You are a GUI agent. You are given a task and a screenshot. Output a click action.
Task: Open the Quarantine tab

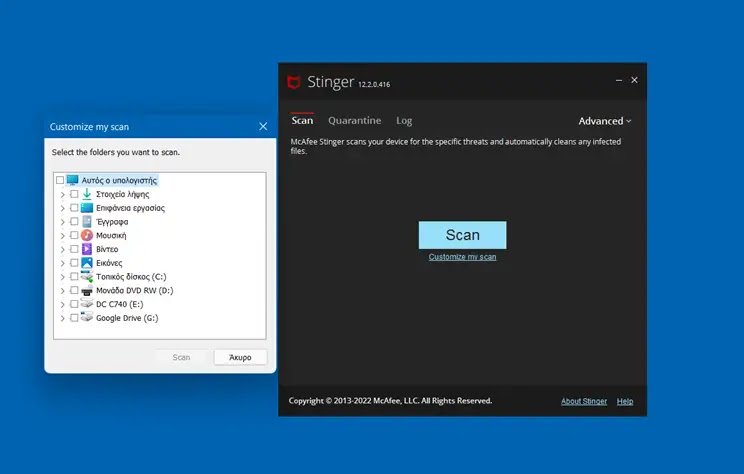pyautogui.click(x=354, y=121)
